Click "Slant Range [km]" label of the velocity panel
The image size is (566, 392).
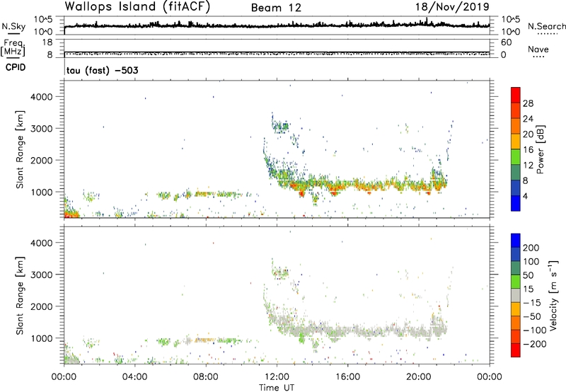point(20,295)
